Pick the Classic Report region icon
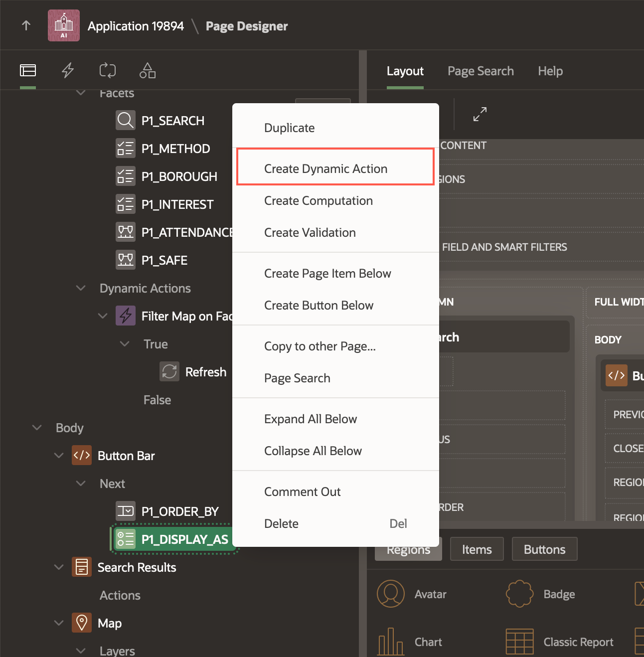 [519, 642]
